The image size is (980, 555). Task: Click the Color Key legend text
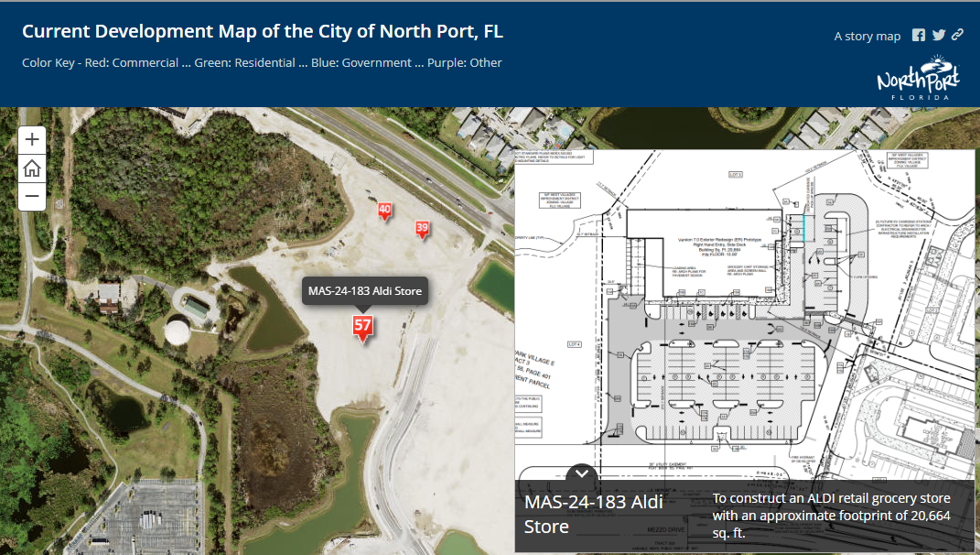tap(262, 62)
